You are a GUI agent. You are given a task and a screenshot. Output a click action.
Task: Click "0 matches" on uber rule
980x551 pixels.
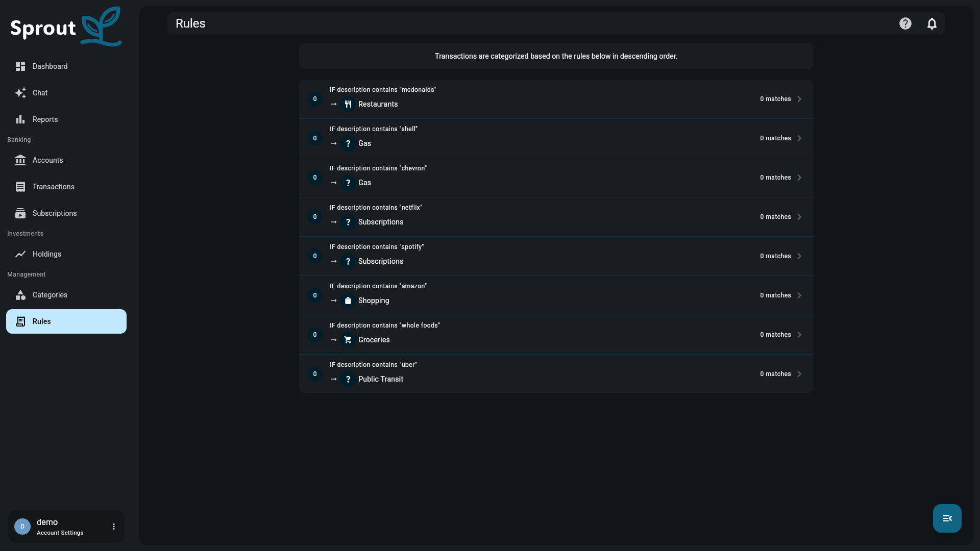click(x=775, y=374)
